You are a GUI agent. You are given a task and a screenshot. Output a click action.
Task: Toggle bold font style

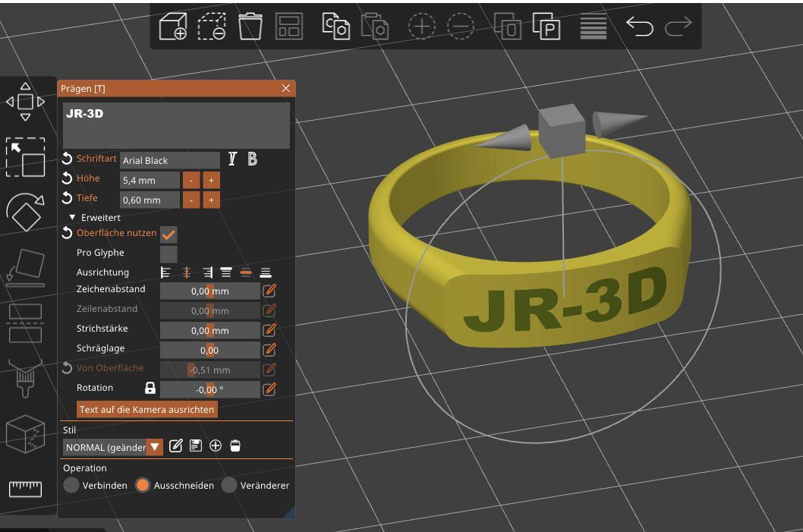coord(253,159)
